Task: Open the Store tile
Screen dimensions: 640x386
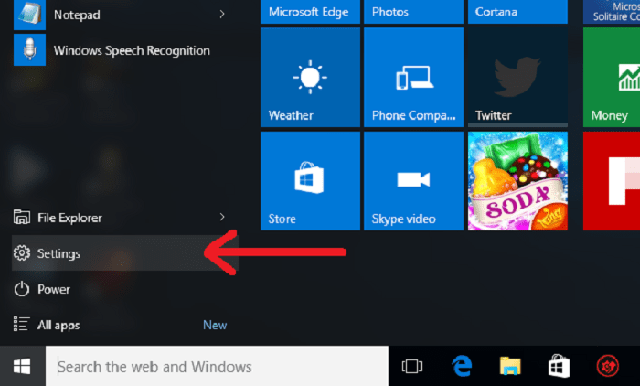Action: [310, 181]
